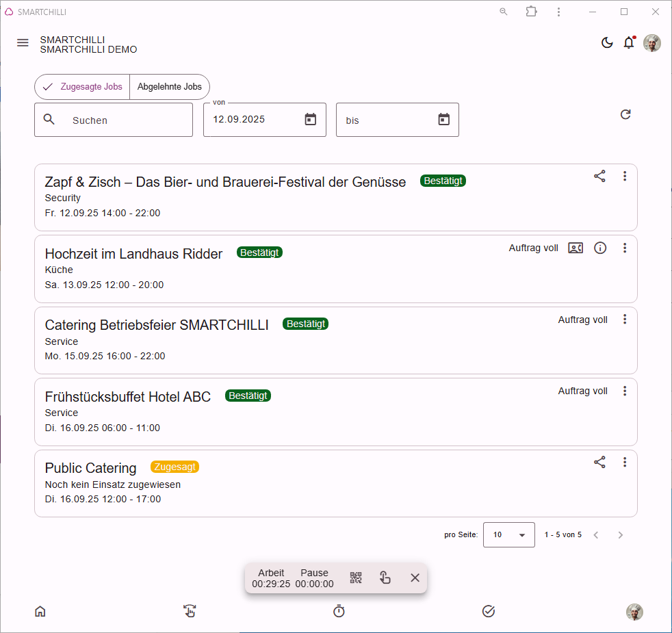Click the touch clock-in icon in timer bar
The height and width of the screenshot is (633, 672).
point(385,578)
